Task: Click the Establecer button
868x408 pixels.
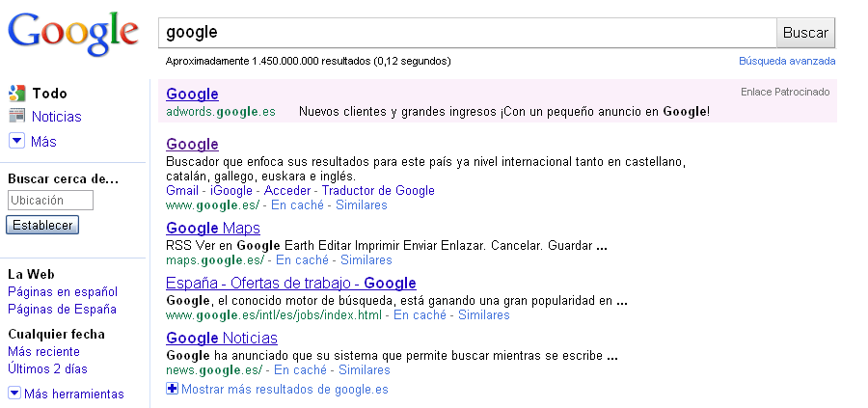Action: click(42, 226)
